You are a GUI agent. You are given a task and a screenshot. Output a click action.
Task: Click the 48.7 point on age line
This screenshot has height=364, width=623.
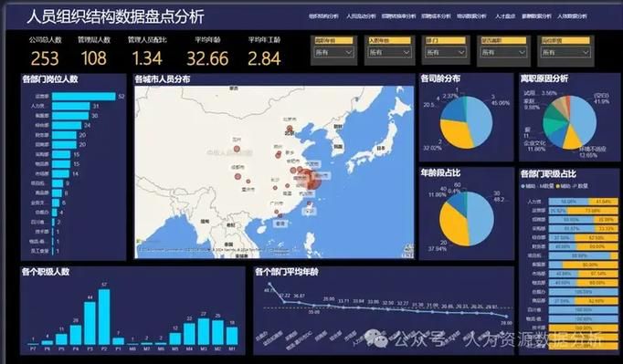pyautogui.click(x=269, y=284)
